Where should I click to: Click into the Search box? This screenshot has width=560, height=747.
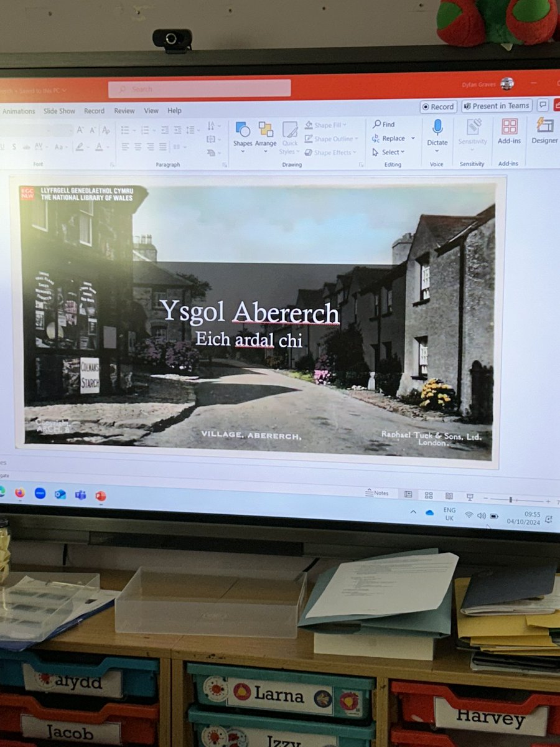200,88
